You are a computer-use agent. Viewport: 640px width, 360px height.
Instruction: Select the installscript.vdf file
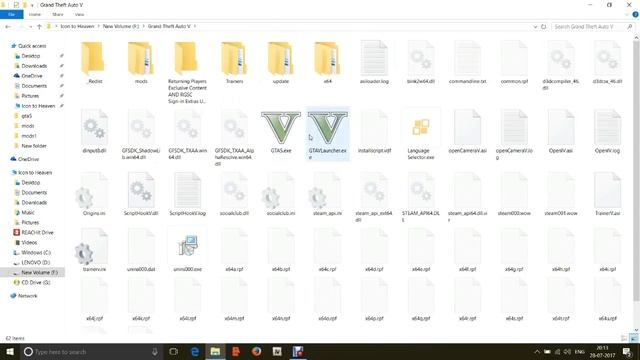(374, 127)
